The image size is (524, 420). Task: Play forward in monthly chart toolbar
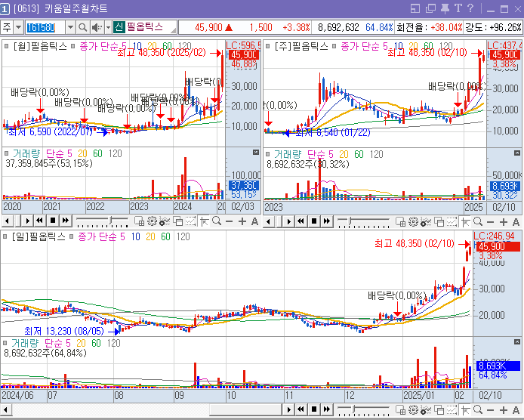[x=27, y=221]
